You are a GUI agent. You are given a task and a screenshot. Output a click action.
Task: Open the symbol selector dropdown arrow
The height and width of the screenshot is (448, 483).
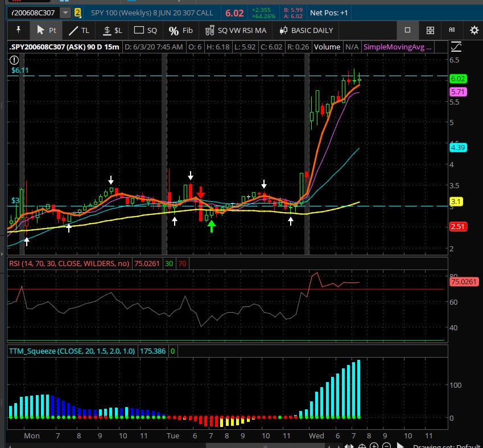click(x=65, y=13)
